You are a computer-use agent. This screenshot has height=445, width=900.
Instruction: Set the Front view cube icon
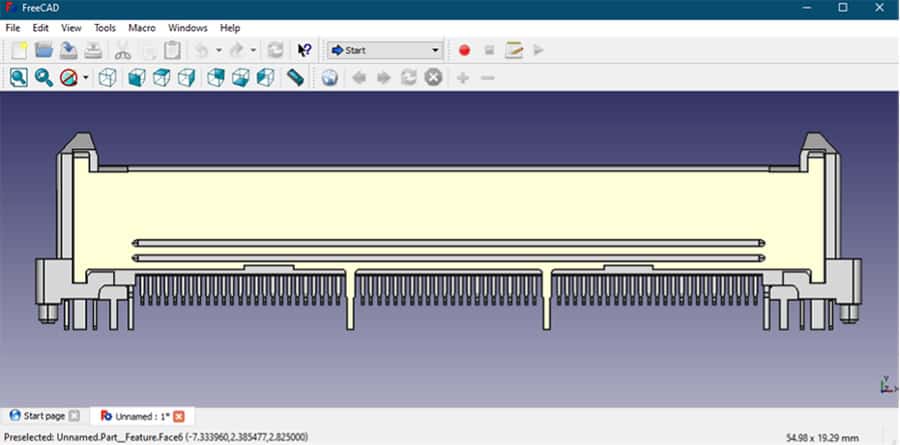(137, 78)
